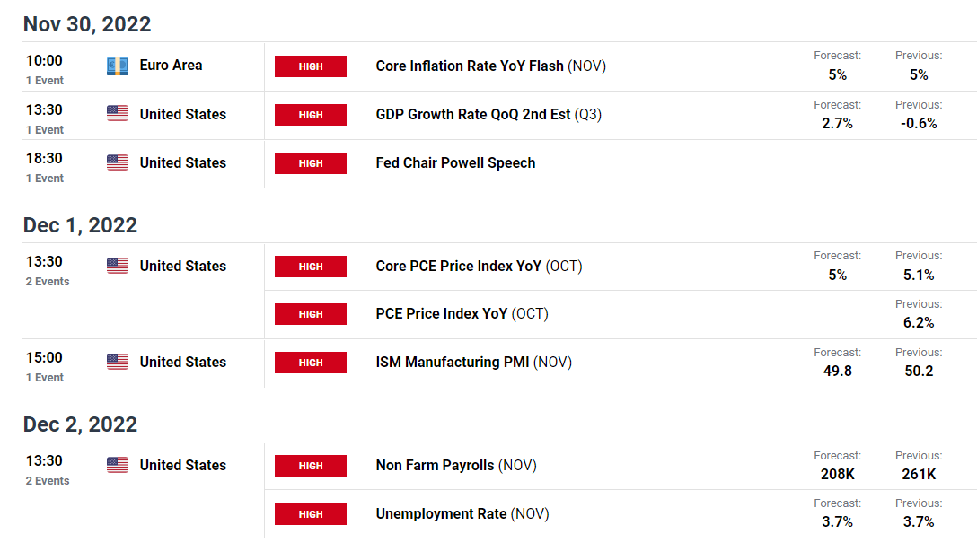Click the US flag for ISM Manufacturing row

(117, 362)
